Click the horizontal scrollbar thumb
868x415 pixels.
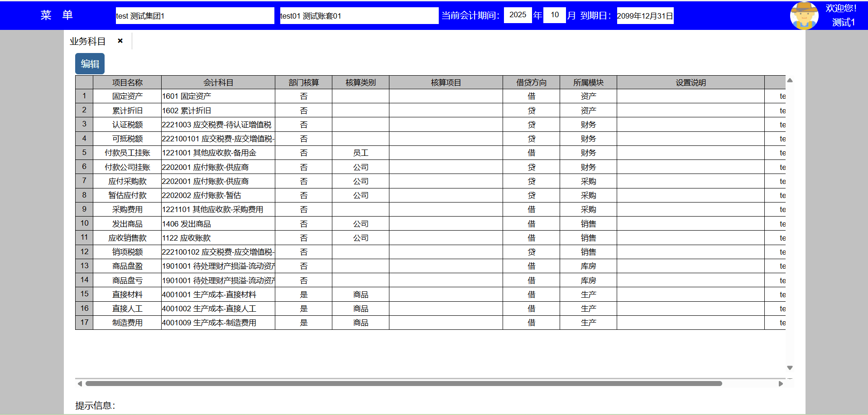[x=403, y=384]
